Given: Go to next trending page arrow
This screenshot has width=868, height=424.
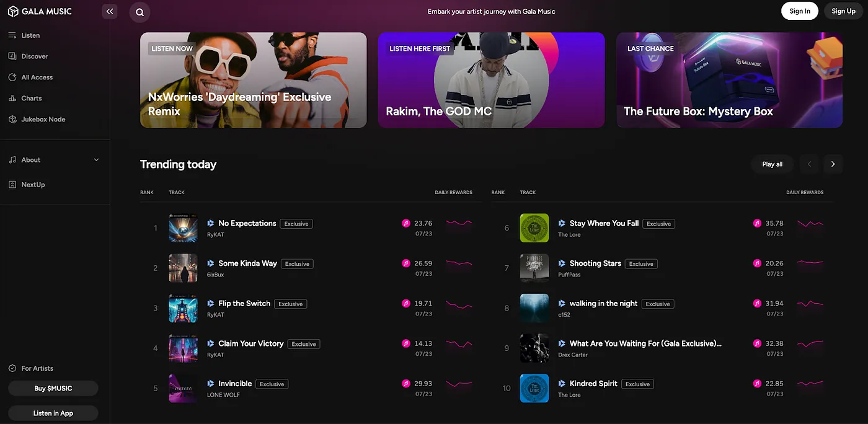Looking at the screenshot, I should coord(833,164).
